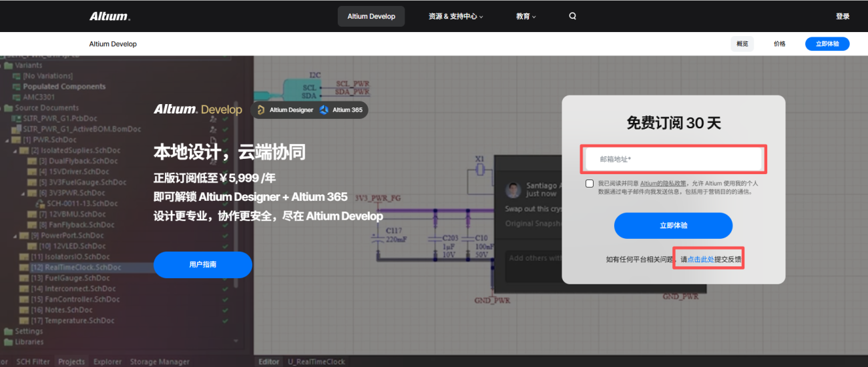The image size is (868, 367).
Task: Click the Altium logo in header
Action: click(110, 16)
